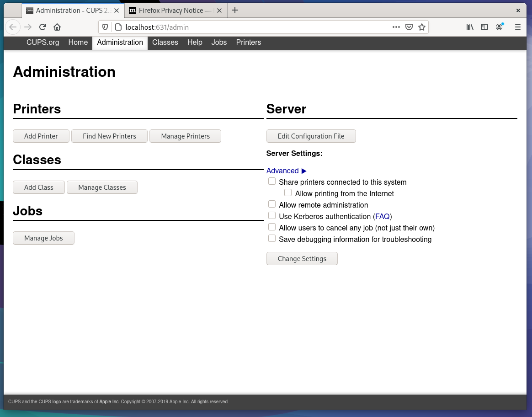Bookmark this page with star icon

click(x=422, y=27)
